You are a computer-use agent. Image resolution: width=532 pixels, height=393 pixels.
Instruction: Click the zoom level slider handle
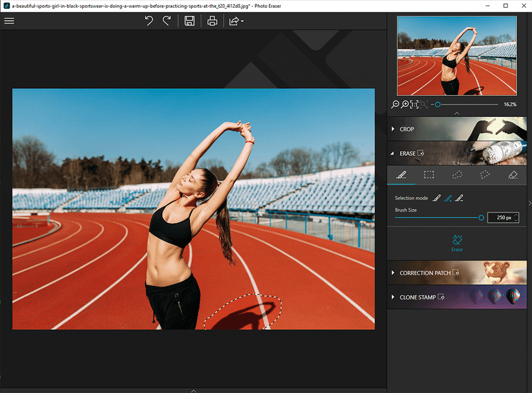pos(438,104)
